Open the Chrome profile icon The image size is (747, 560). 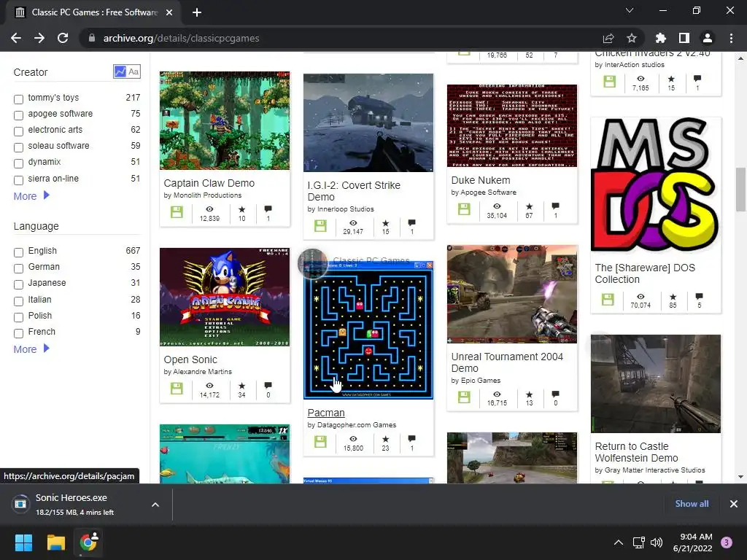708,38
